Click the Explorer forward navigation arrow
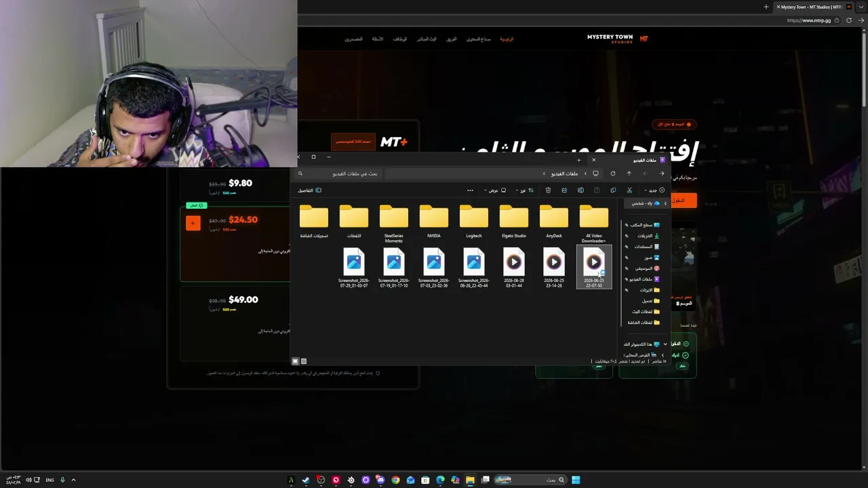868x488 pixels. (646, 174)
